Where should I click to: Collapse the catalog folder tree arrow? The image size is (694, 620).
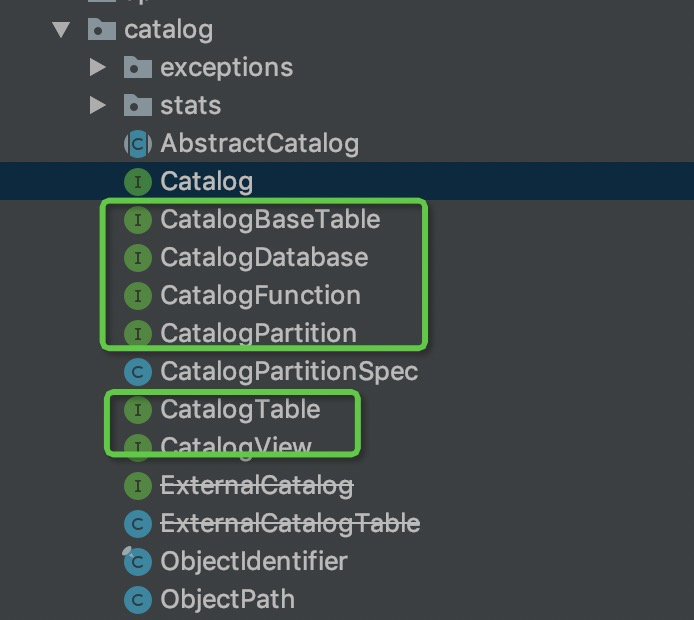[63, 30]
